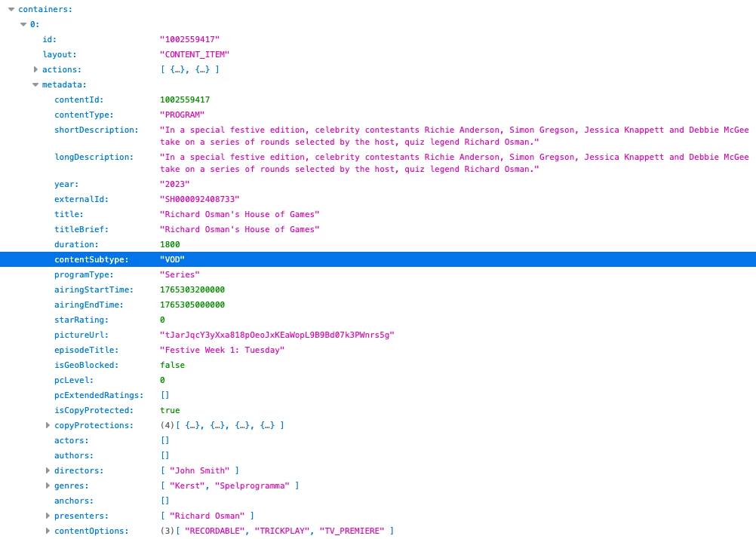Click the pcLevel key
Viewport: 756px width, 539px height.
click(x=74, y=381)
